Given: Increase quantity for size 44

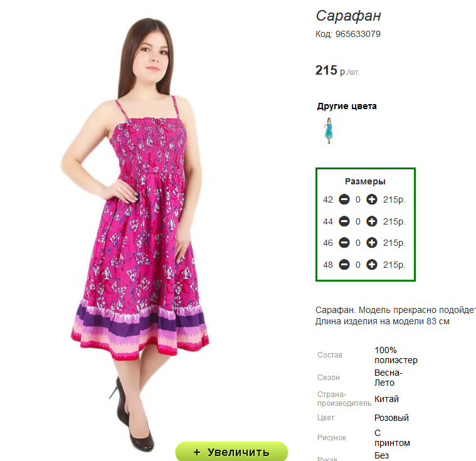Looking at the screenshot, I should click(x=371, y=221).
